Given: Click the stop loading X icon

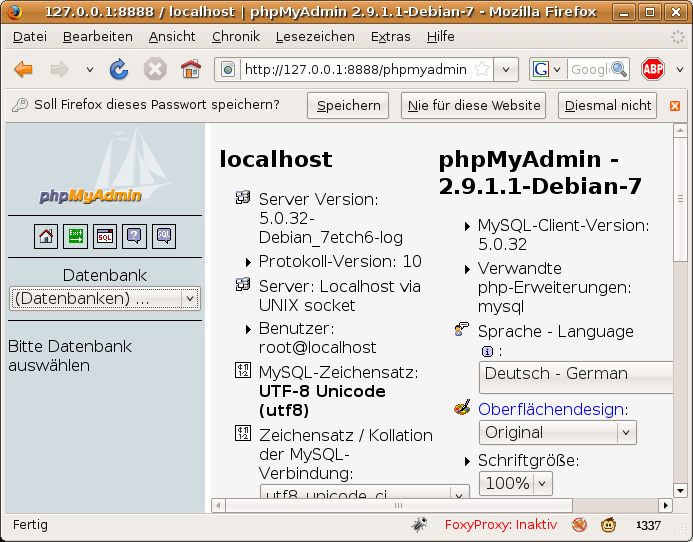Looking at the screenshot, I should point(155,69).
